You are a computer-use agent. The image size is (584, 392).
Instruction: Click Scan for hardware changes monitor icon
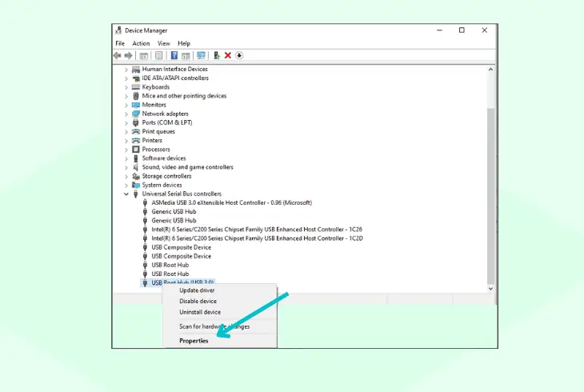point(201,55)
